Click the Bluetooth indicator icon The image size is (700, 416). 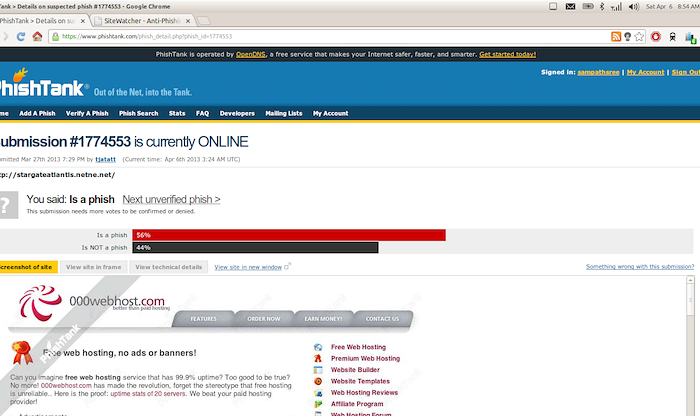point(602,6)
